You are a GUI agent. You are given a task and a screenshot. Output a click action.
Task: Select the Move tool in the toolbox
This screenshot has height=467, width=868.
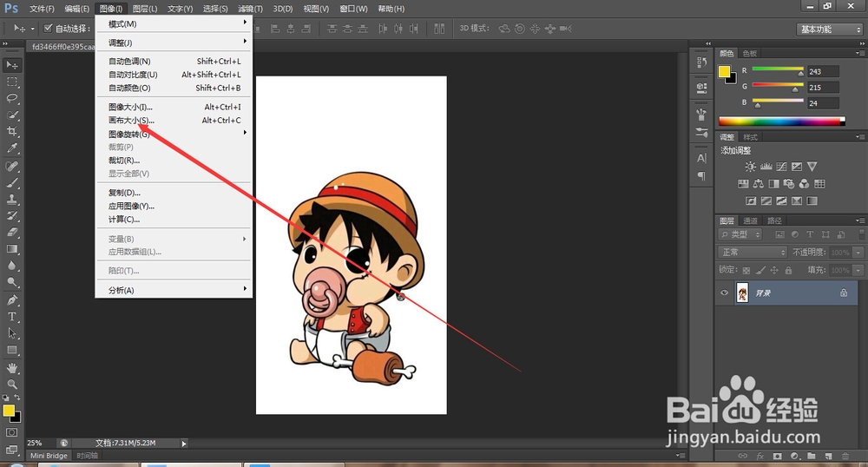click(11, 65)
